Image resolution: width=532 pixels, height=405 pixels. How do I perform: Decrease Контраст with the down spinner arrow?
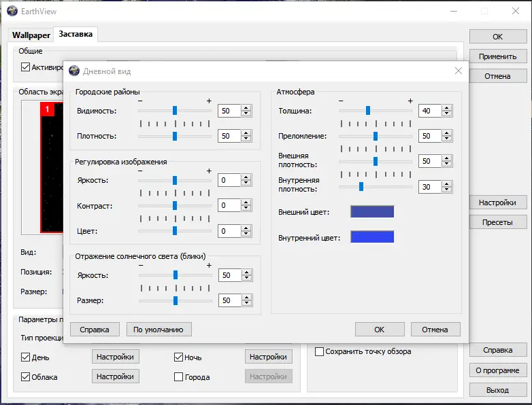[246, 209]
